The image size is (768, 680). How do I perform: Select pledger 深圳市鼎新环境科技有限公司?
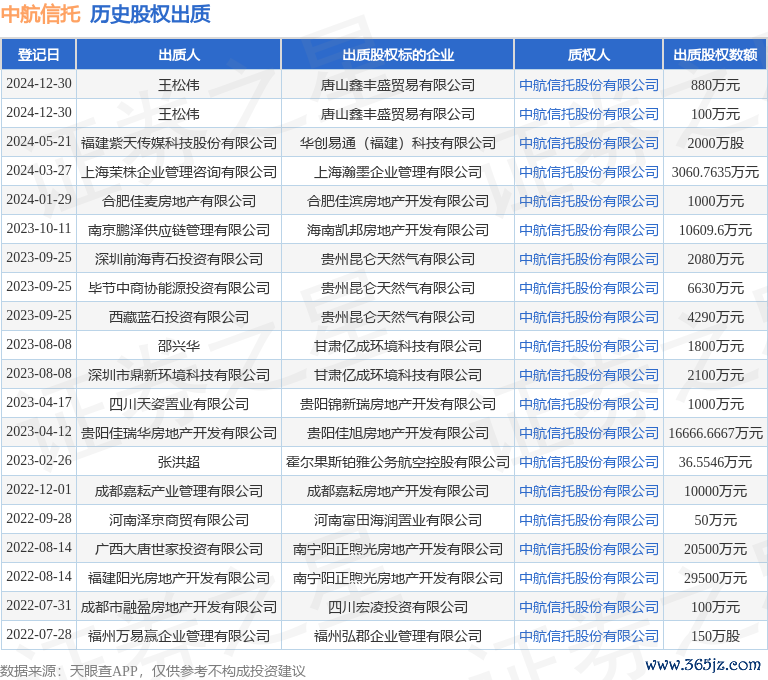pos(179,375)
